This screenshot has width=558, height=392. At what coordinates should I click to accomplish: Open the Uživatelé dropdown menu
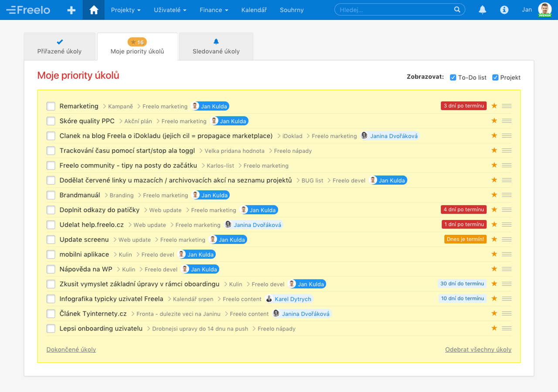point(170,10)
